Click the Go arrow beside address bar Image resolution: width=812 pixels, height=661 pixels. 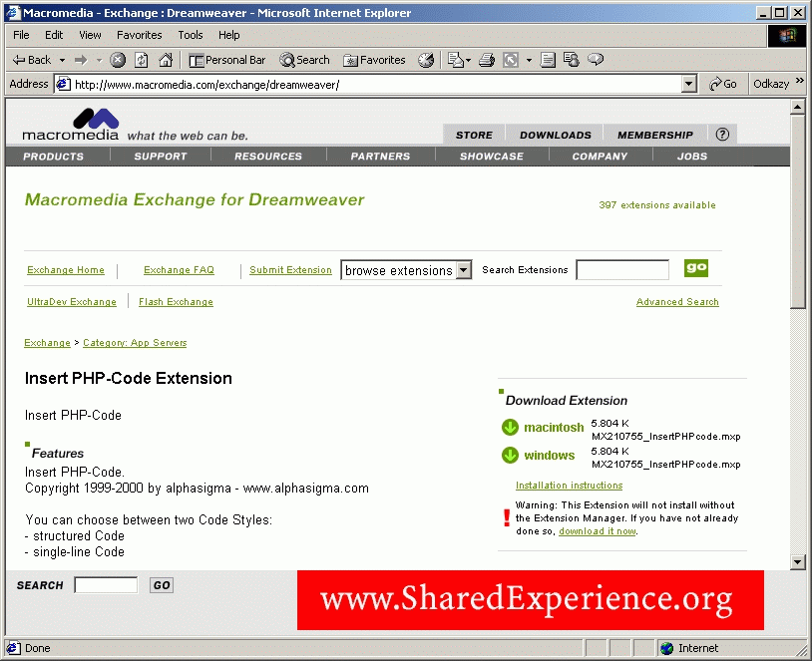tap(723, 84)
